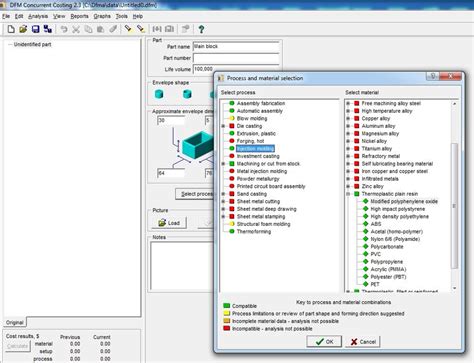Expand the Sheet metal stamping node
474x363 pixels.
223,216
